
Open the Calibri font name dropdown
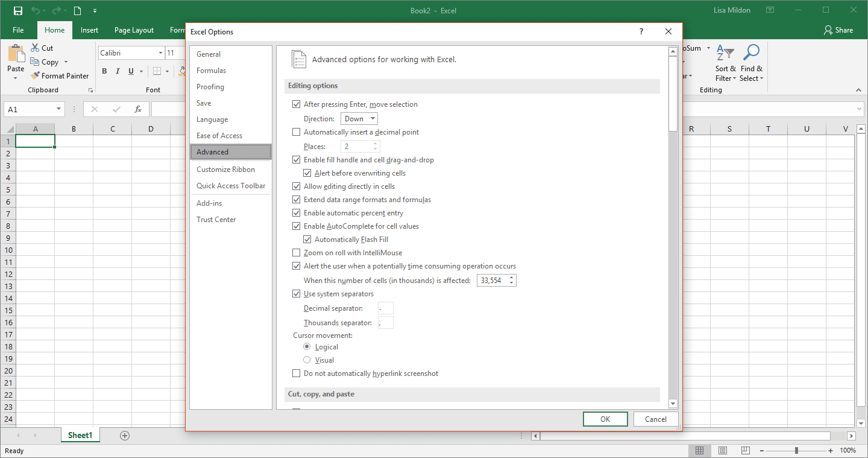click(160, 53)
